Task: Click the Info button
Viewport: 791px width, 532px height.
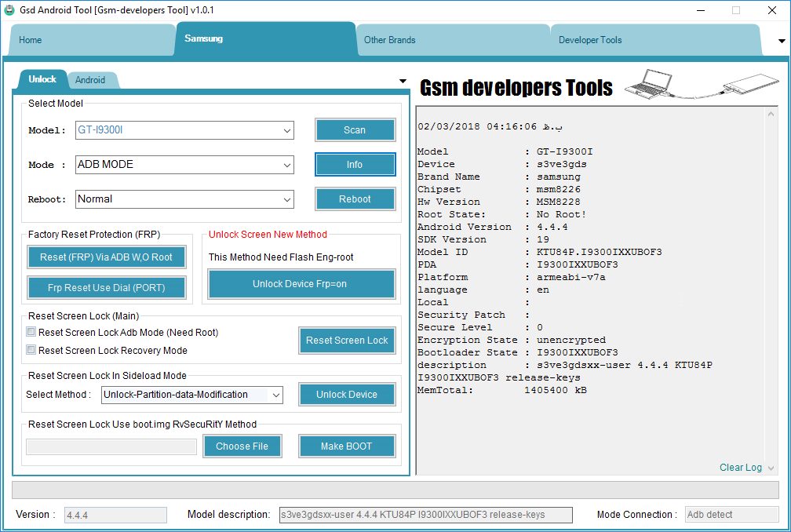Action: tap(355, 165)
